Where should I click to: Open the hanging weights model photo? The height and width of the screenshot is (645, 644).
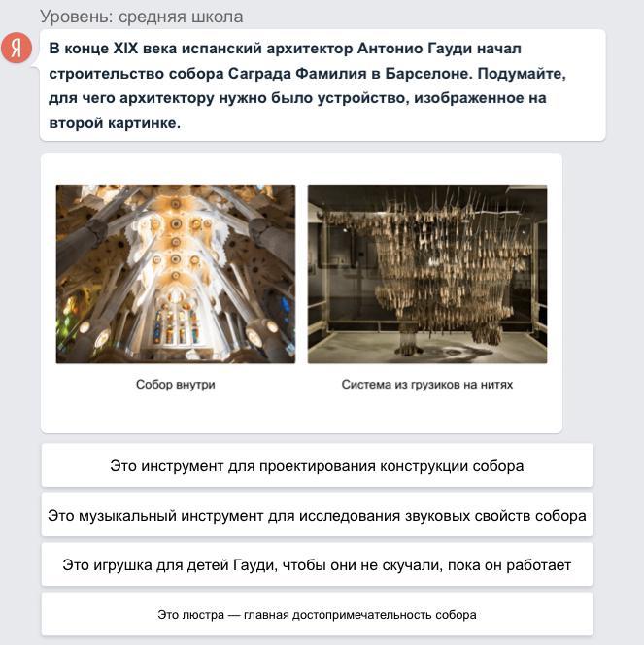point(427,274)
